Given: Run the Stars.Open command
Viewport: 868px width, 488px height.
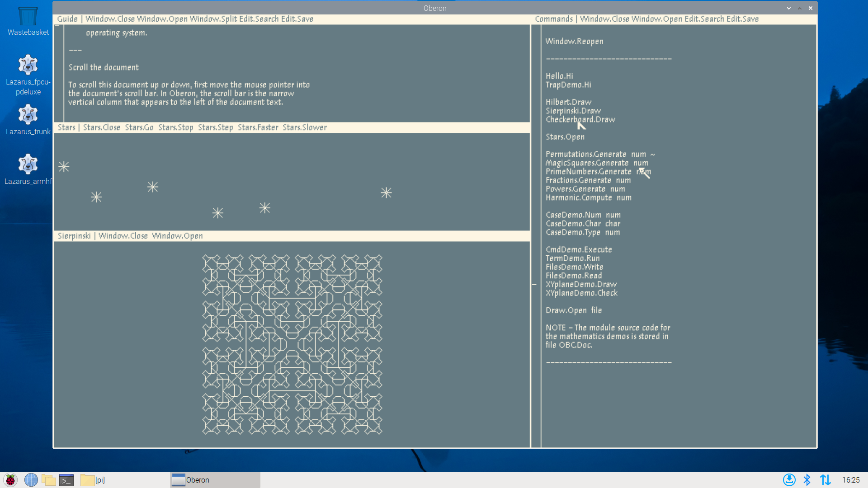Looking at the screenshot, I should coord(565,136).
